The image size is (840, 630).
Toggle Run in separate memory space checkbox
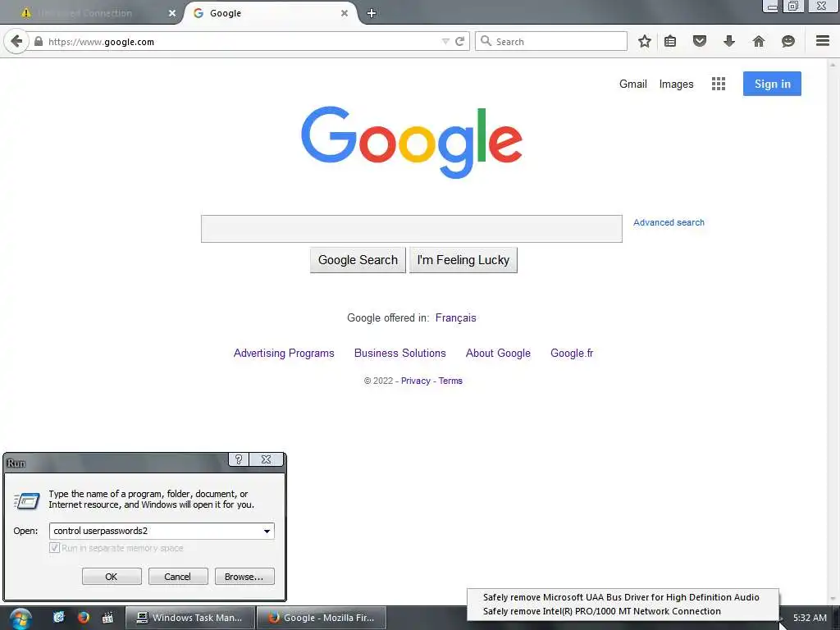click(x=54, y=547)
